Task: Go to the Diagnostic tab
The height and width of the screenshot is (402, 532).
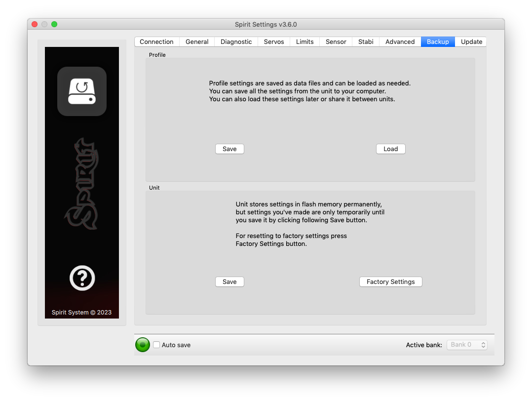Action: [236, 42]
